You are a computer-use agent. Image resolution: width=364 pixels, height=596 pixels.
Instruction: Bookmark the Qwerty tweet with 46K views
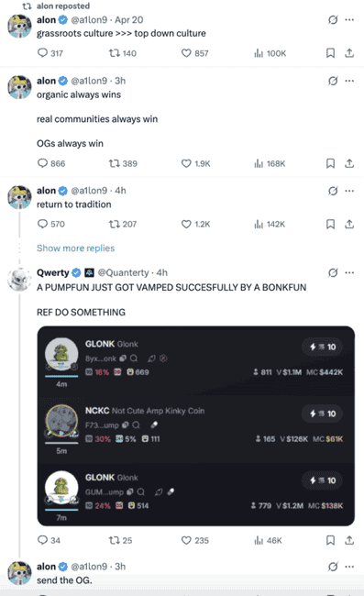click(331, 540)
